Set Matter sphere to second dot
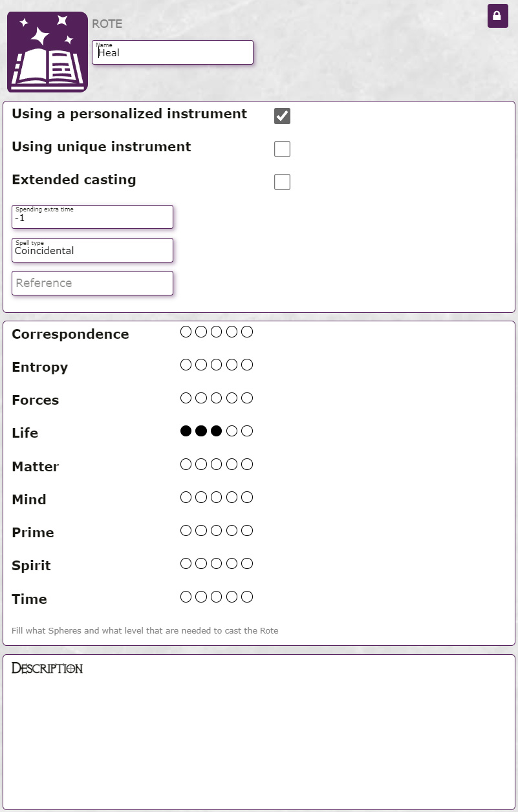Viewport: 518px width, 812px height. (201, 464)
